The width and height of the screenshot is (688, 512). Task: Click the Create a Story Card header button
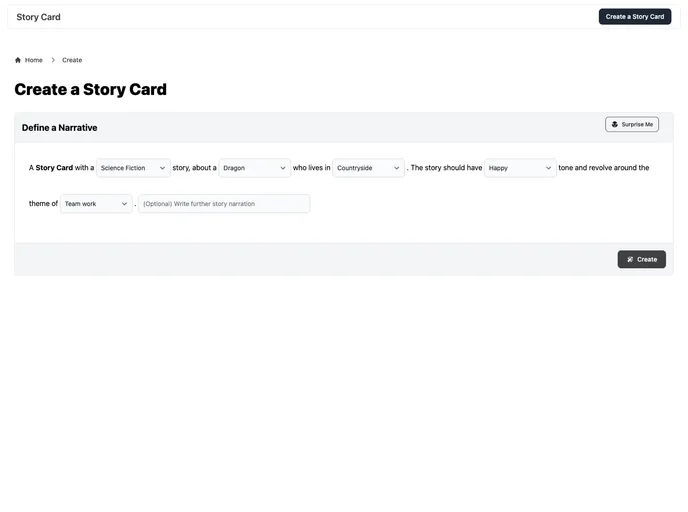click(635, 17)
